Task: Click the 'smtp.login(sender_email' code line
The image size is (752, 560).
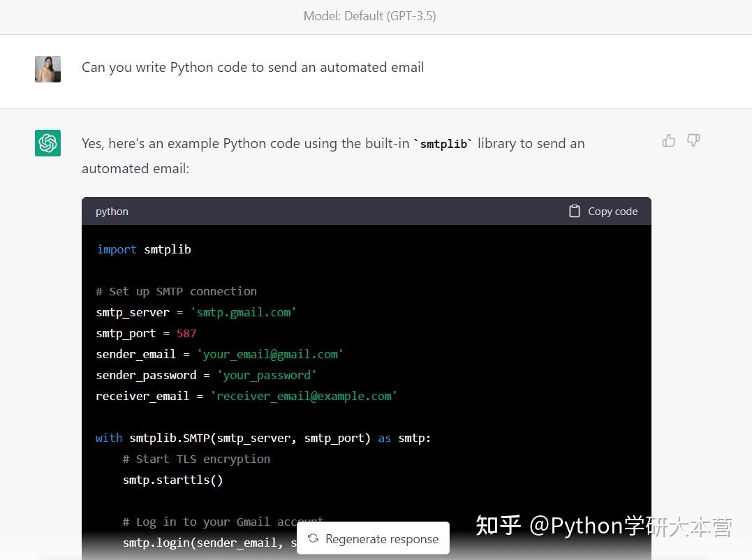Action: [209, 543]
